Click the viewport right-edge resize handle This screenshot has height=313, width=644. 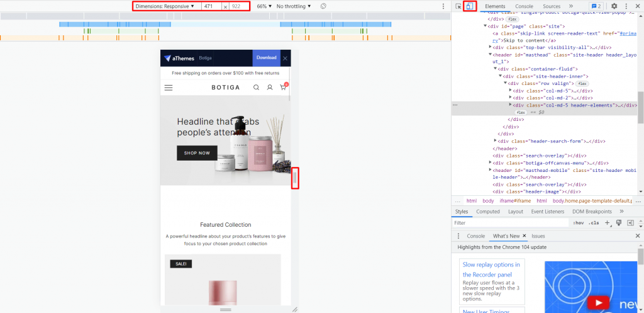(x=295, y=178)
